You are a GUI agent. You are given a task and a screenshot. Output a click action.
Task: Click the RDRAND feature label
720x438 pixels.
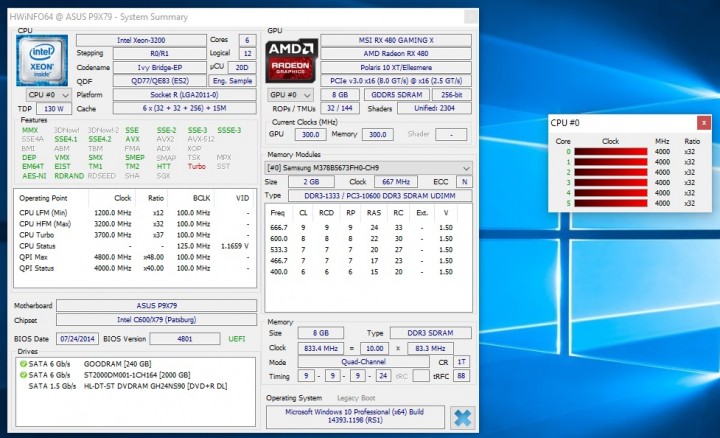click(x=69, y=176)
